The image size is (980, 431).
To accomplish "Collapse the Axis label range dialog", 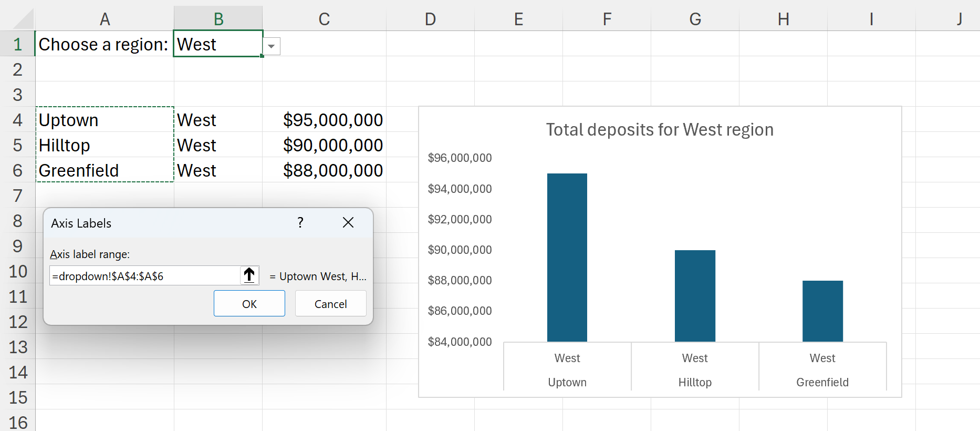I will pos(249,275).
